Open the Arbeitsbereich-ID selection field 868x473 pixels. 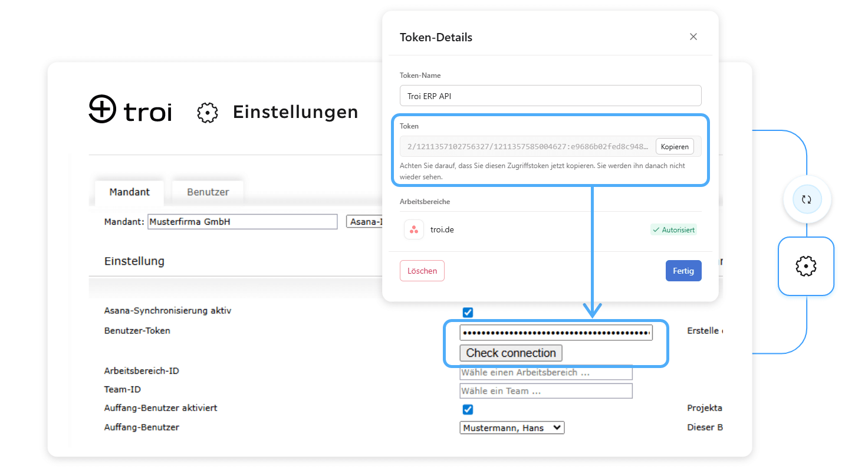[x=545, y=373]
